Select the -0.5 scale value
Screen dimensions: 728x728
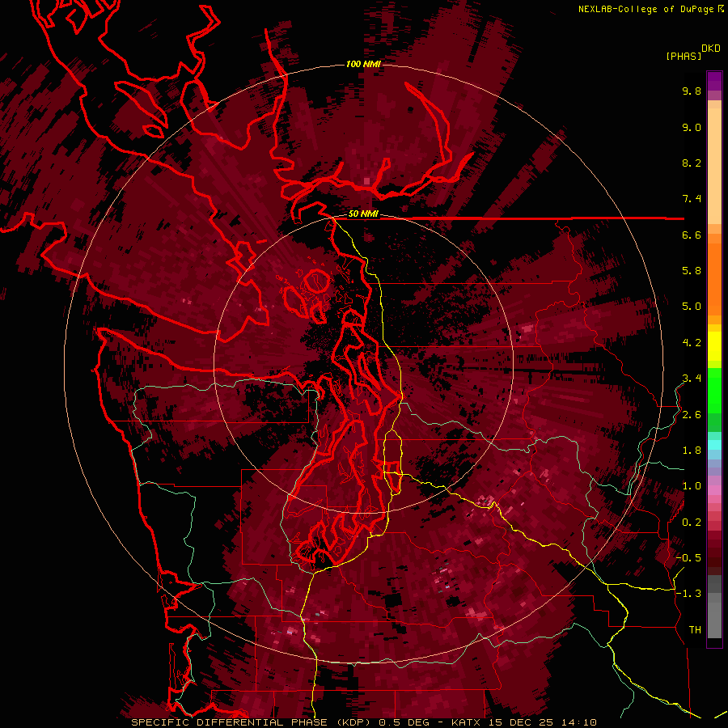[x=689, y=558]
